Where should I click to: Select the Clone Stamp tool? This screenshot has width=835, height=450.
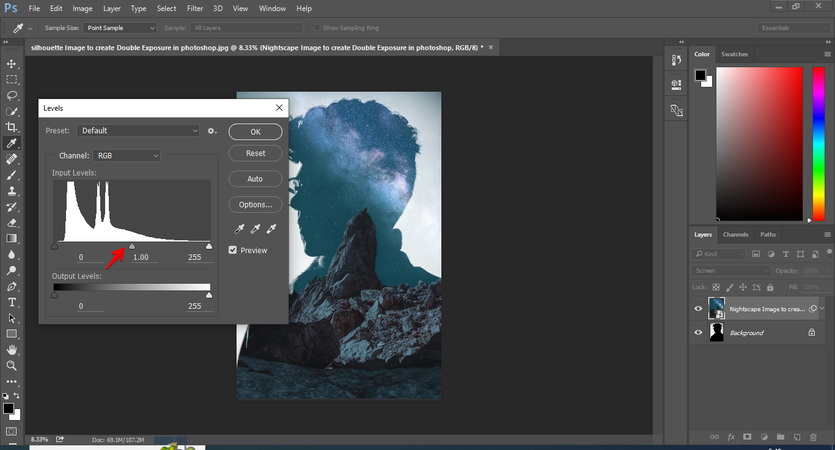pyautogui.click(x=11, y=191)
